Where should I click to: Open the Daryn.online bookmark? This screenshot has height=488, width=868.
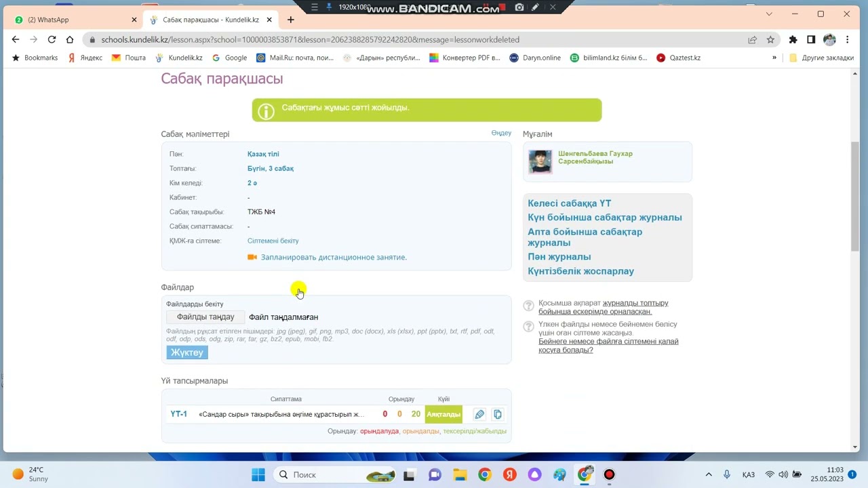pyautogui.click(x=535, y=58)
